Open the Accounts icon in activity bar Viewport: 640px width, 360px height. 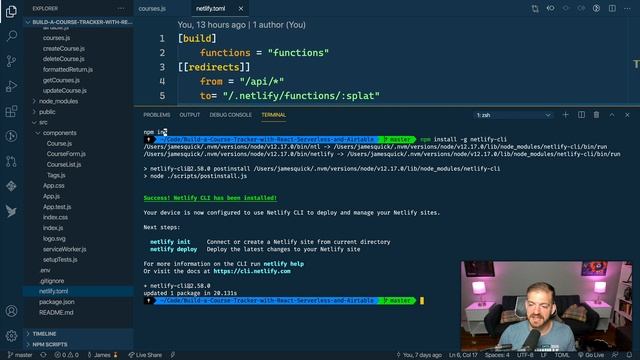[x=11, y=311]
